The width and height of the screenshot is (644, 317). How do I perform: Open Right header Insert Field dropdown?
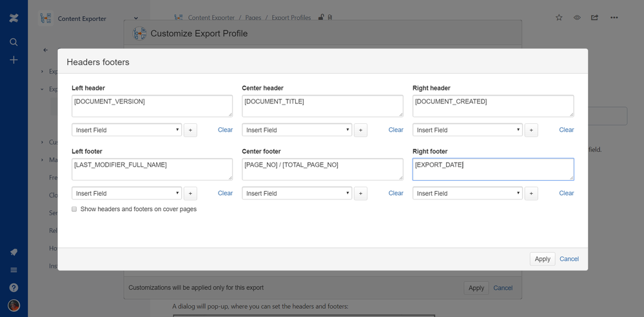467,130
